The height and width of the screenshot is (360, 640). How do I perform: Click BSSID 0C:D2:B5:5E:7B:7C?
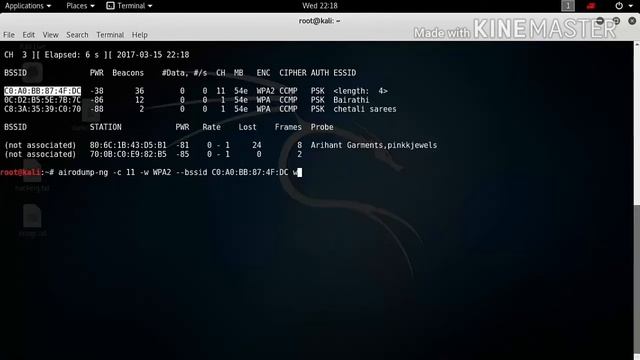click(42, 100)
